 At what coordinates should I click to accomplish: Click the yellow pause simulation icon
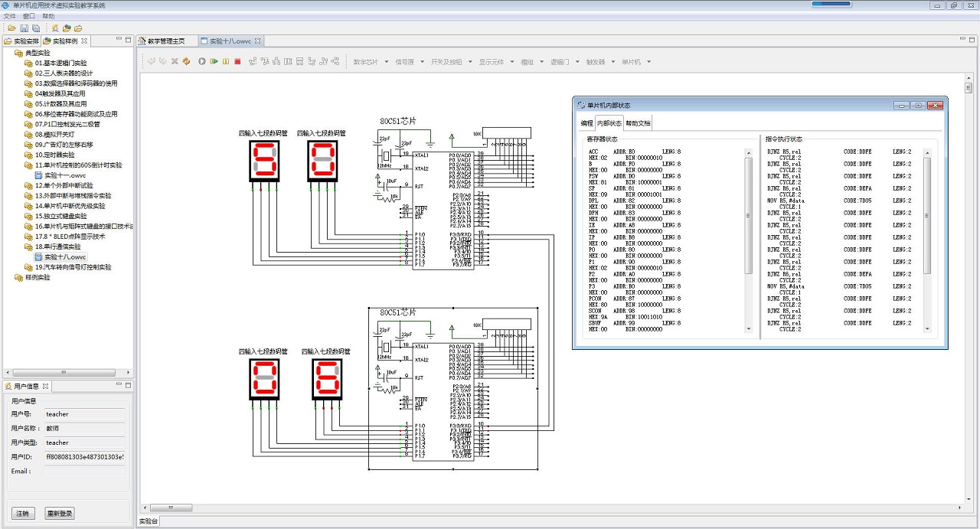click(226, 61)
